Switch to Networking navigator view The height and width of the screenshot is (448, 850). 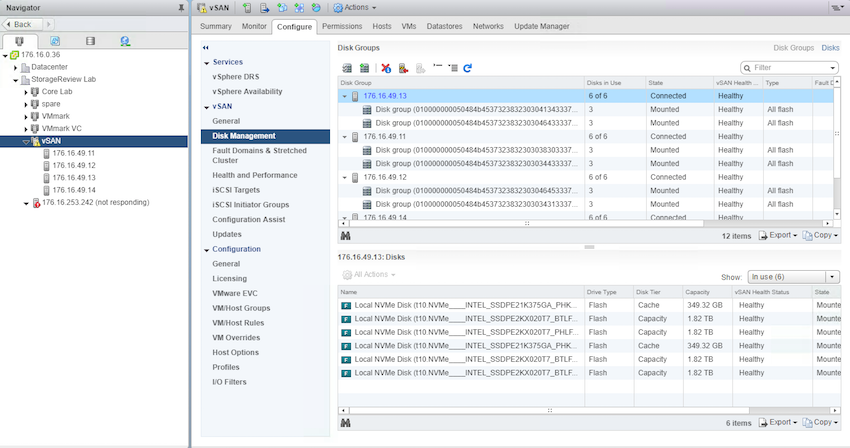pyautogui.click(x=125, y=41)
